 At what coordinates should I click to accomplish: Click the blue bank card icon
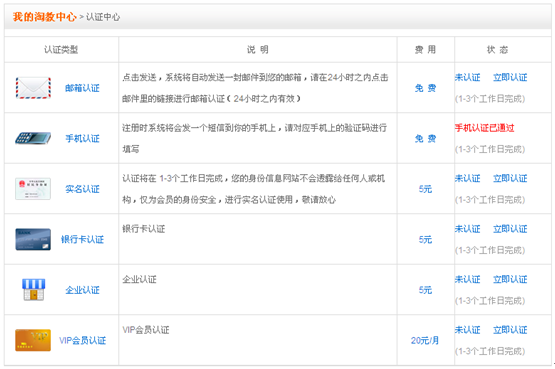click(33, 239)
